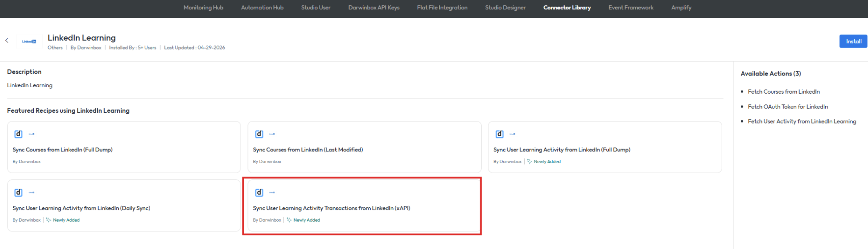Click the arrow icon on Learning Activity Full Dump card
Viewport: 868px width, 249px height.
click(513, 134)
